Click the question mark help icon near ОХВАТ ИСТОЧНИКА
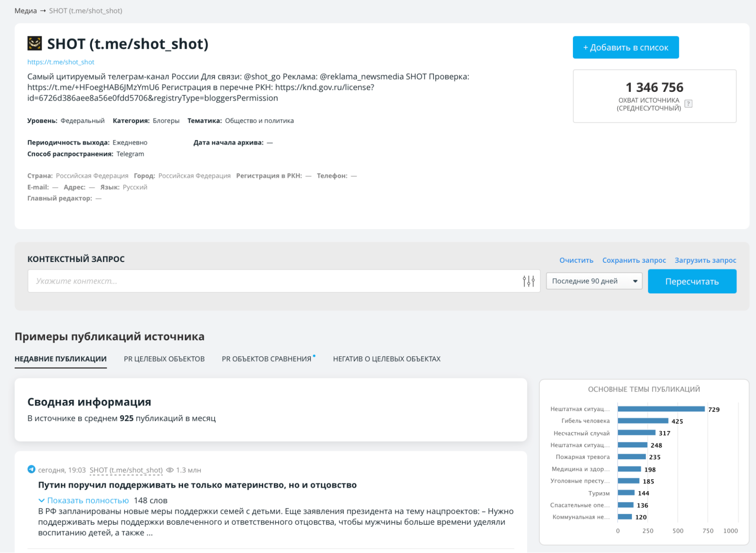 point(689,104)
